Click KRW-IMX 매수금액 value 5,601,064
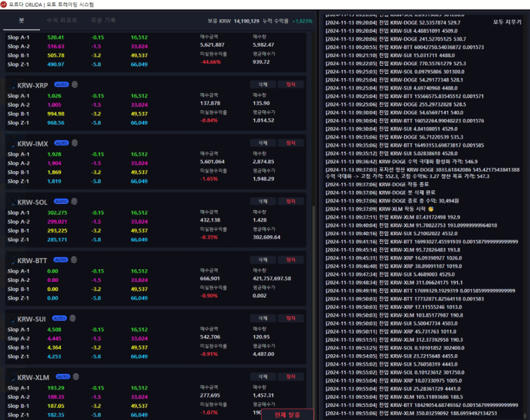This screenshot has width=530, height=420. [x=212, y=162]
